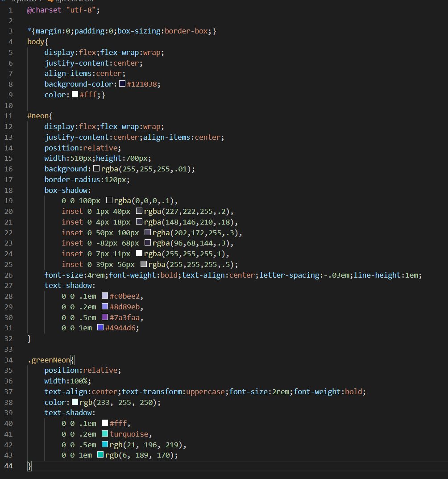Click the rgba(148,146,210,.18) color swatch
The image size is (448, 479).
pos(139,222)
